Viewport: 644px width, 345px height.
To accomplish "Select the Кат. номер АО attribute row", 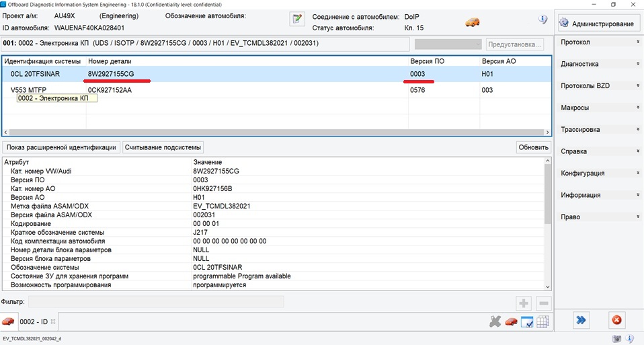I will pyautogui.click(x=274, y=188).
